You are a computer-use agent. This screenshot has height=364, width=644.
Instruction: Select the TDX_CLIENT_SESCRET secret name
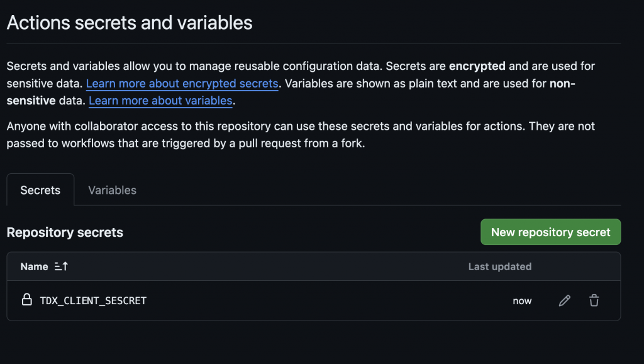(93, 301)
